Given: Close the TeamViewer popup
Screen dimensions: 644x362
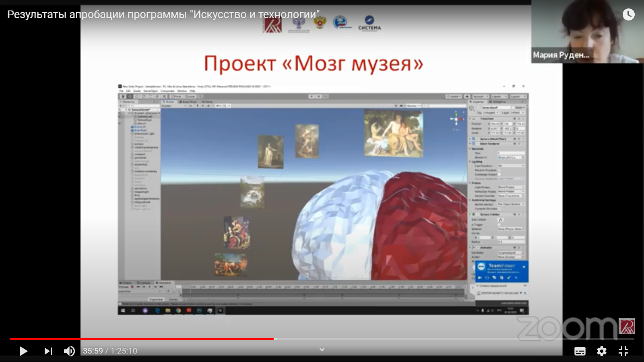Looking at the screenshot, I should pyautogui.click(x=524, y=267).
